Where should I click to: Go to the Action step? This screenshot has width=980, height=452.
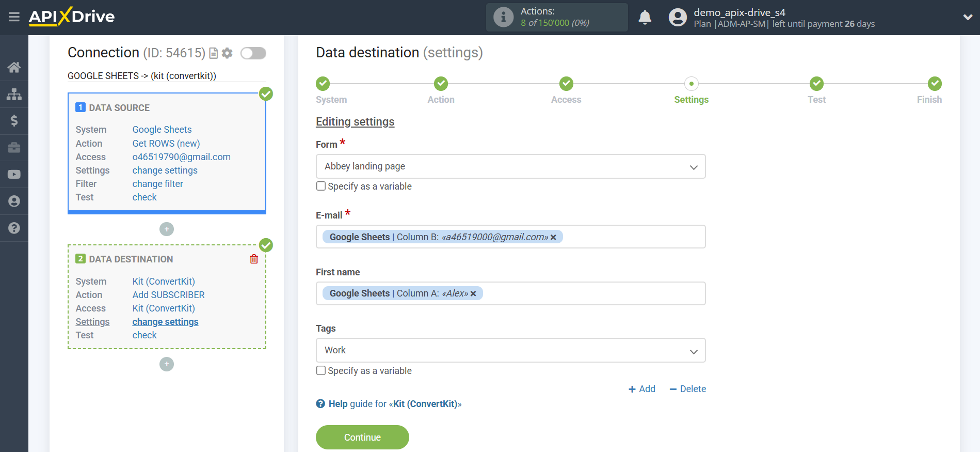tap(441, 83)
